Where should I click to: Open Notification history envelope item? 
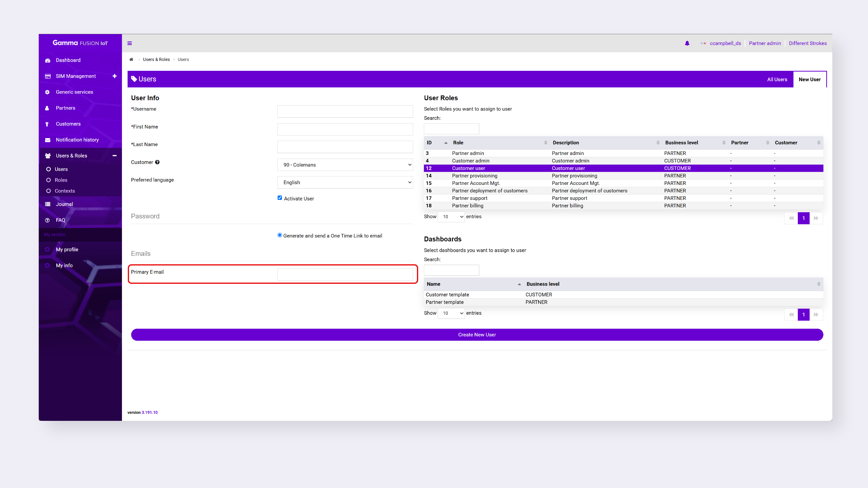(77, 140)
